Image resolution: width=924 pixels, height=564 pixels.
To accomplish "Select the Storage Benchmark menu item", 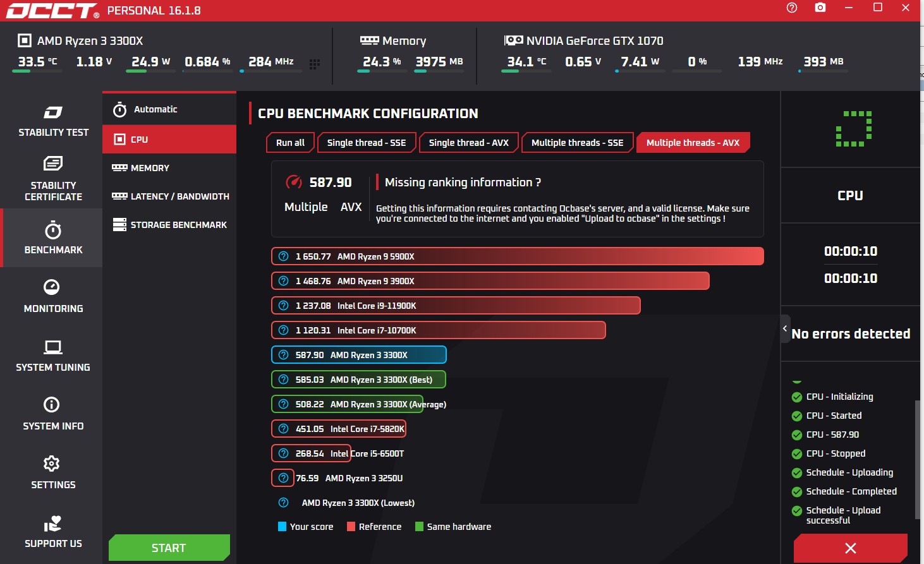I will tap(169, 225).
